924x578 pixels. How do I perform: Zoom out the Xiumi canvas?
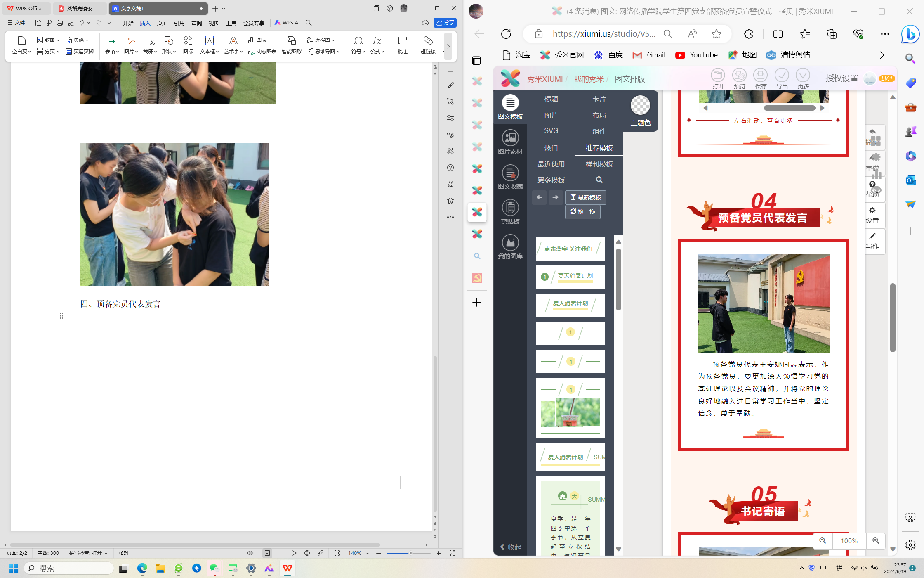(823, 540)
